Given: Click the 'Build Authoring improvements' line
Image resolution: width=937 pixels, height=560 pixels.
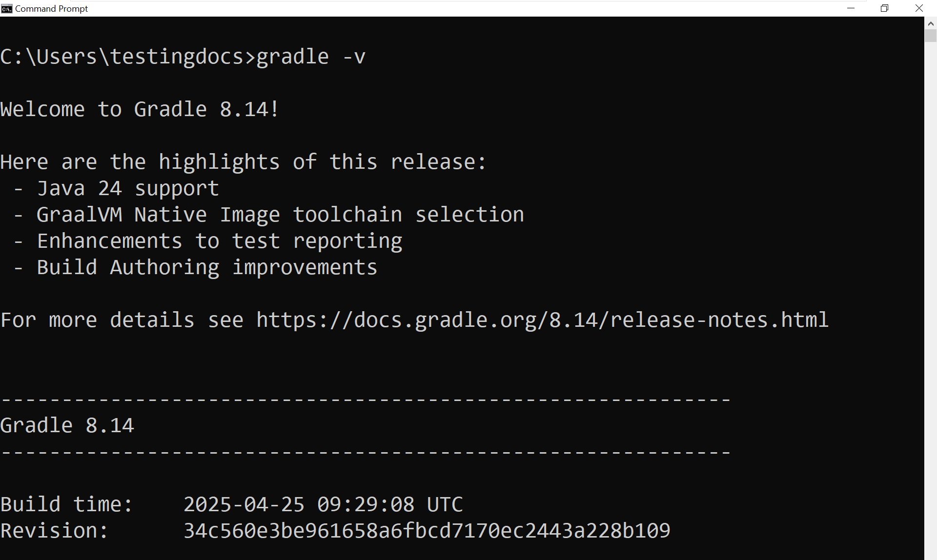Looking at the screenshot, I should coord(207,267).
